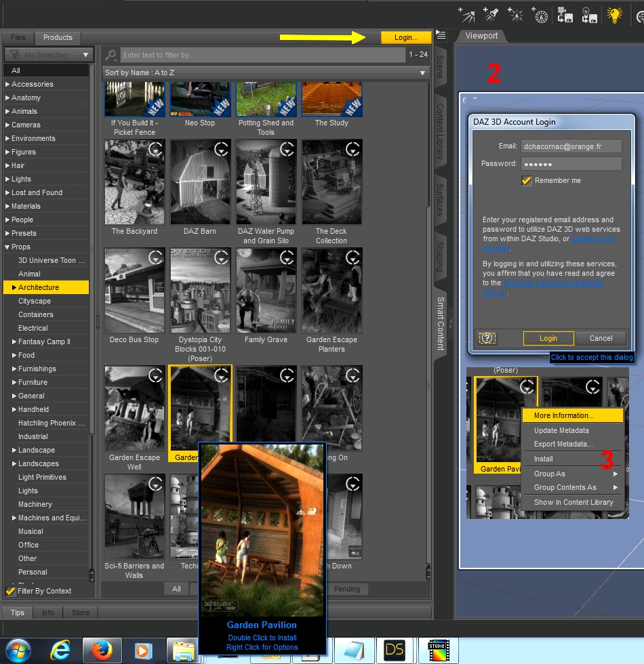The height and width of the screenshot is (664, 644).
Task: Open the Sort by Name dropdown
Action: click(265, 73)
